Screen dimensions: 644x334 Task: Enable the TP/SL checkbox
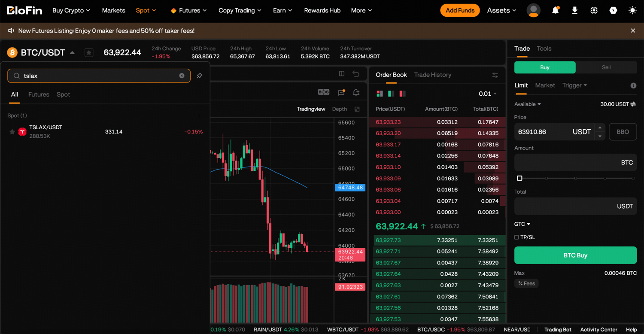tap(516, 237)
